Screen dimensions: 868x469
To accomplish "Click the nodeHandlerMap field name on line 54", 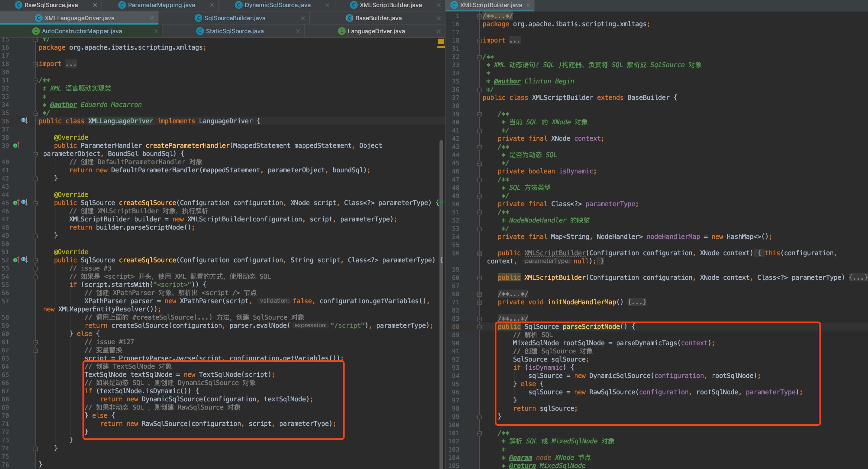I will (673, 236).
